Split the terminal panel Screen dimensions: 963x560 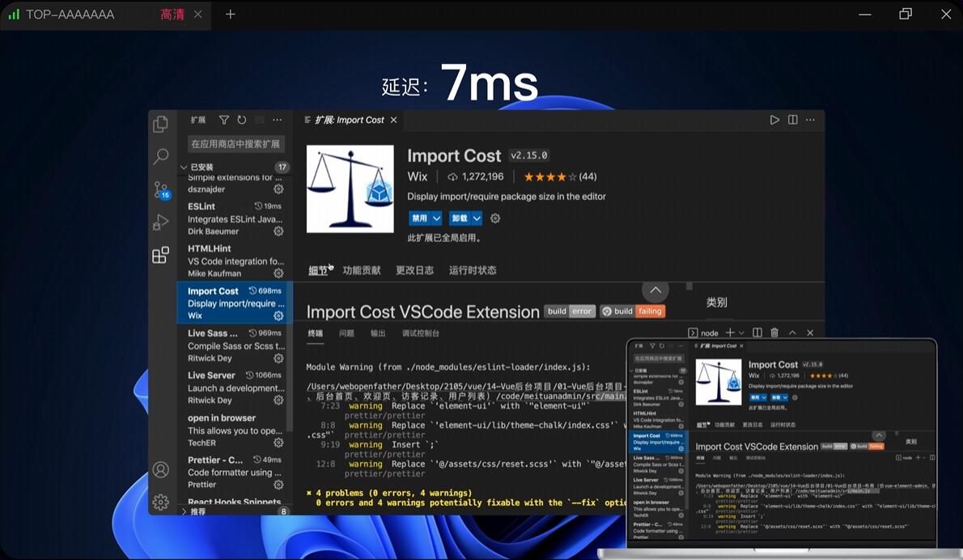[x=757, y=332]
